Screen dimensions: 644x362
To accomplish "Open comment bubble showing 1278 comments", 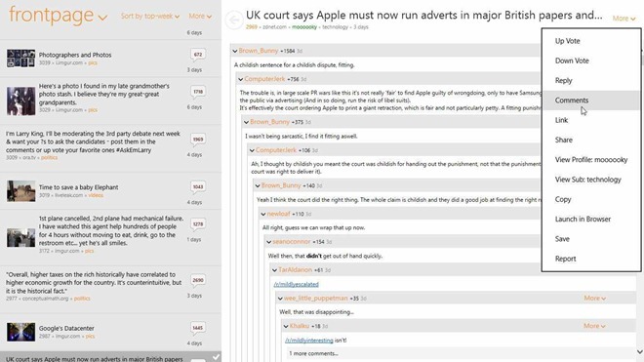I will tap(198, 224).
